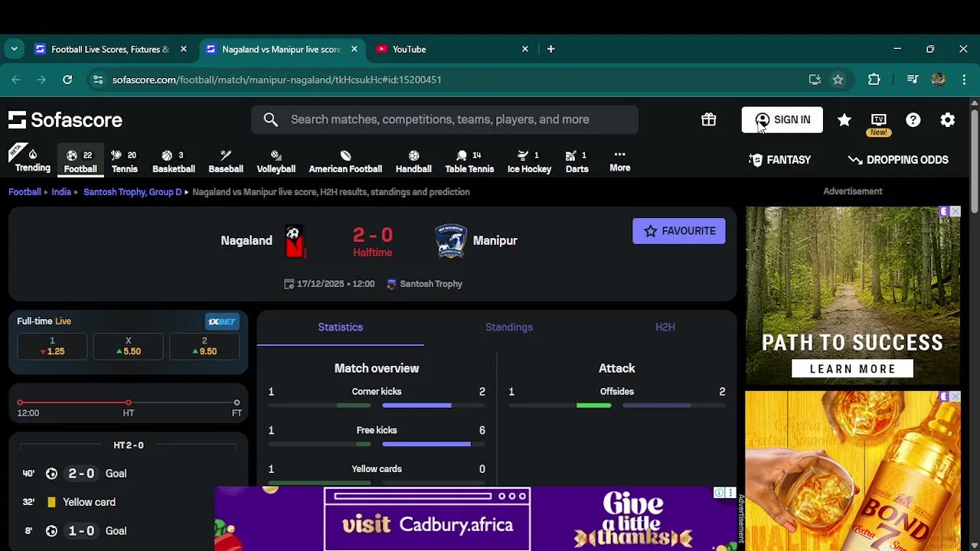Bookmark this page with the address bar star
The image size is (980, 551).
point(838,80)
